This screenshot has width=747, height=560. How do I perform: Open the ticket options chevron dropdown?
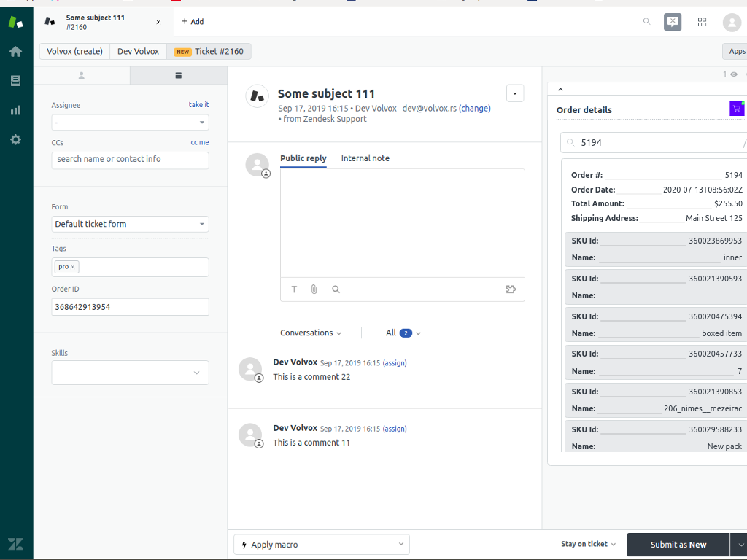pos(515,93)
